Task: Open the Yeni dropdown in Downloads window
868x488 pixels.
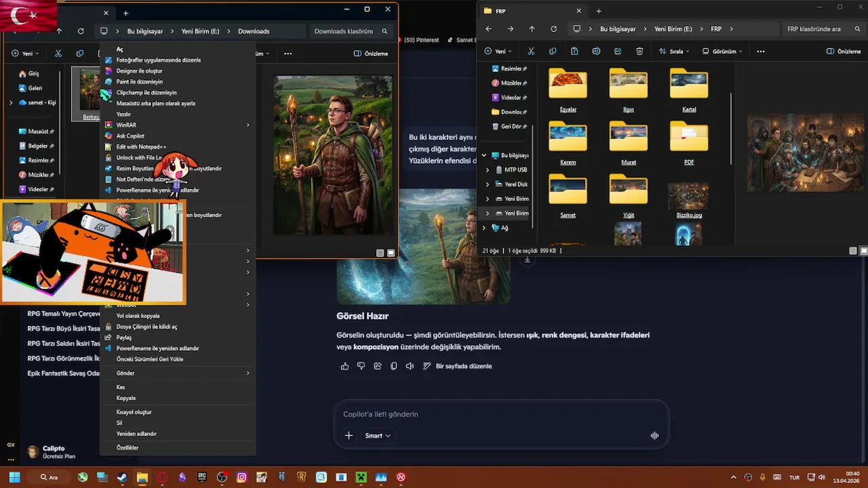Action: point(26,54)
